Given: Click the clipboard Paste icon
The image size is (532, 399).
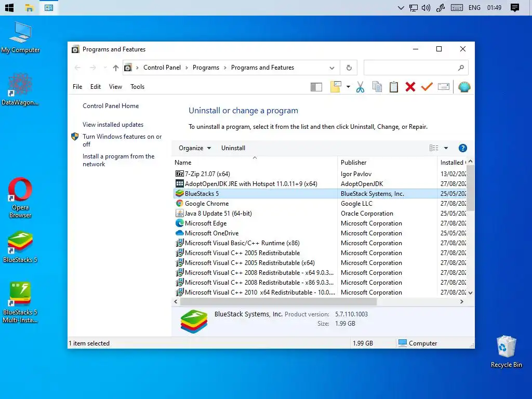Looking at the screenshot, I should click(x=394, y=87).
